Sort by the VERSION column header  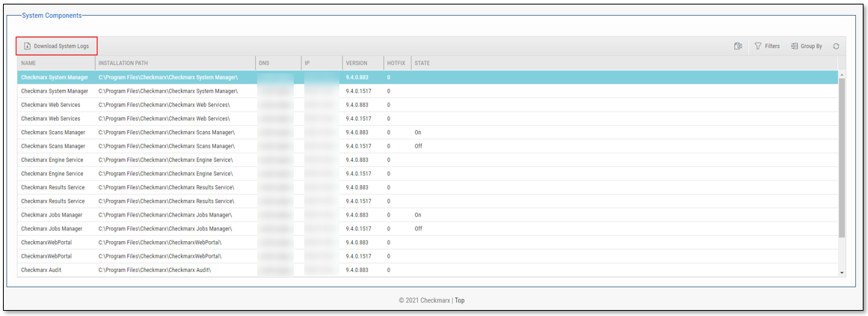(x=363, y=63)
